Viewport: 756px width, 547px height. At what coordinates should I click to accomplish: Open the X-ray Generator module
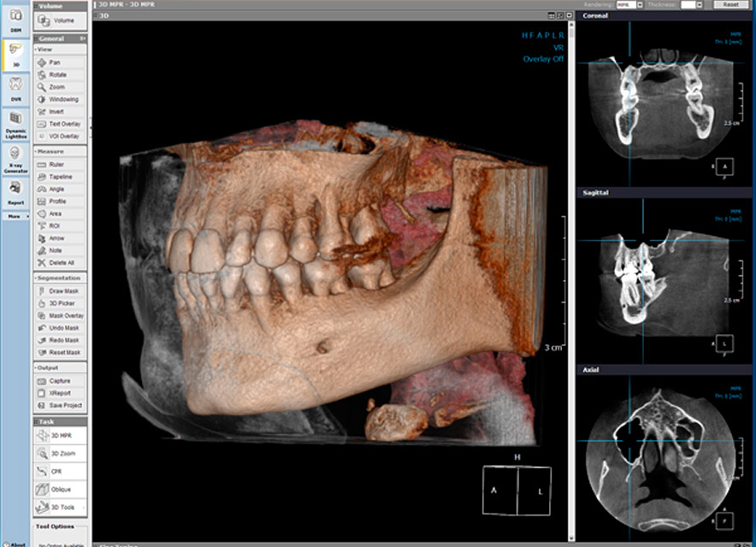click(16, 159)
